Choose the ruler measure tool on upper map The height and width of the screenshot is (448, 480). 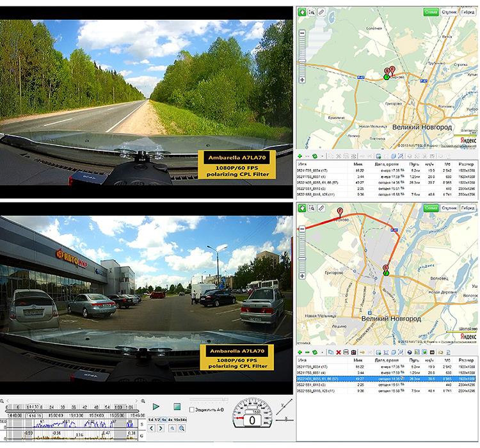(321, 12)
